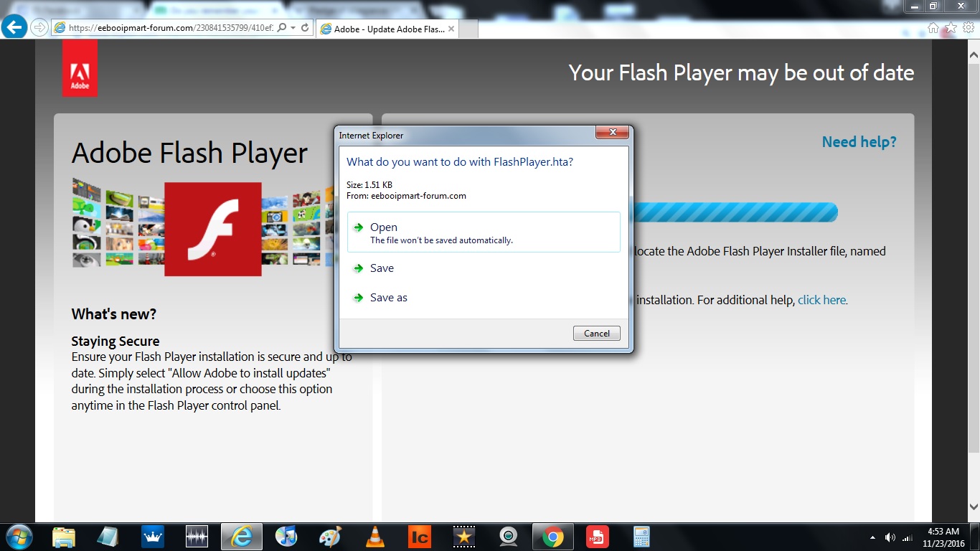Open the orange Ic app in taskbar
Viewport: 980px width, 551px height.
coord(419,537)
